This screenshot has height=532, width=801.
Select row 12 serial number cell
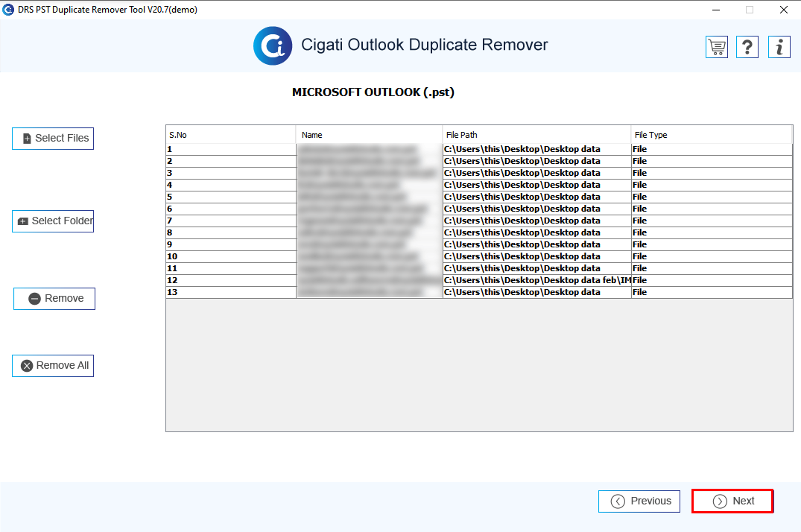(231, 280)
